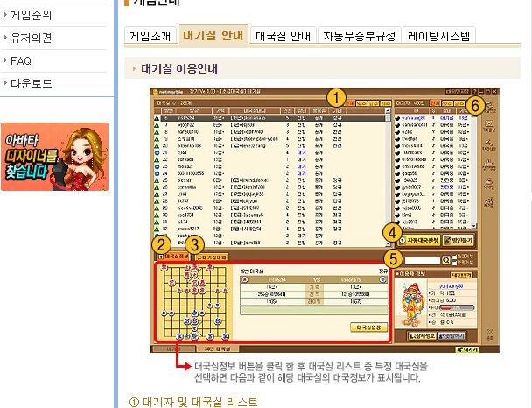Click the blue circle icon of room 21

click(x=157, y=152)
